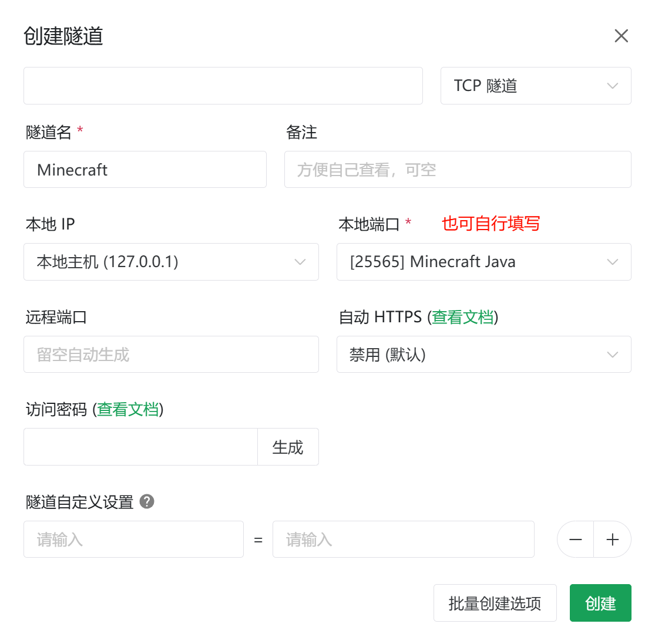Click the 批量创建选项 button
The image size is (655, 644).
(x=495, y=603)
